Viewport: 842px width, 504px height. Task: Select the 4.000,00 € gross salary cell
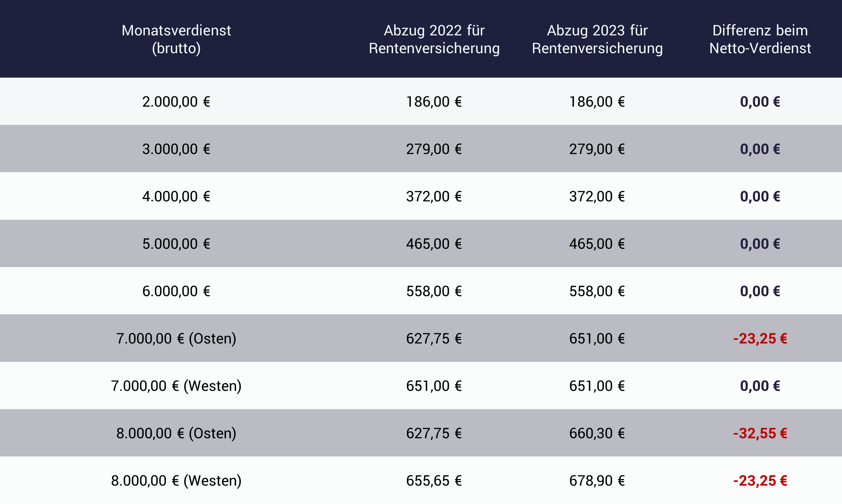coord(176,196)
